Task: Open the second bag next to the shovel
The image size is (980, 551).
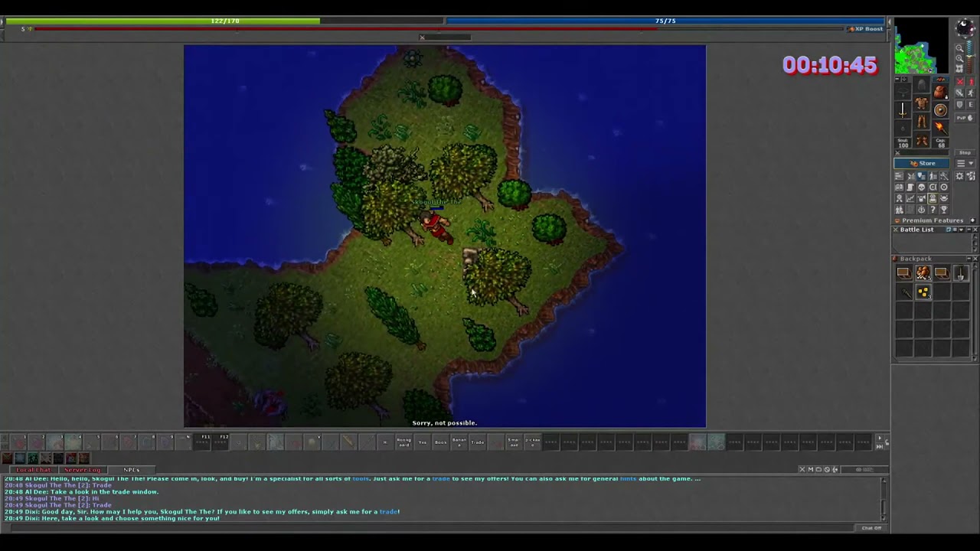Action: tap(942, 273)
